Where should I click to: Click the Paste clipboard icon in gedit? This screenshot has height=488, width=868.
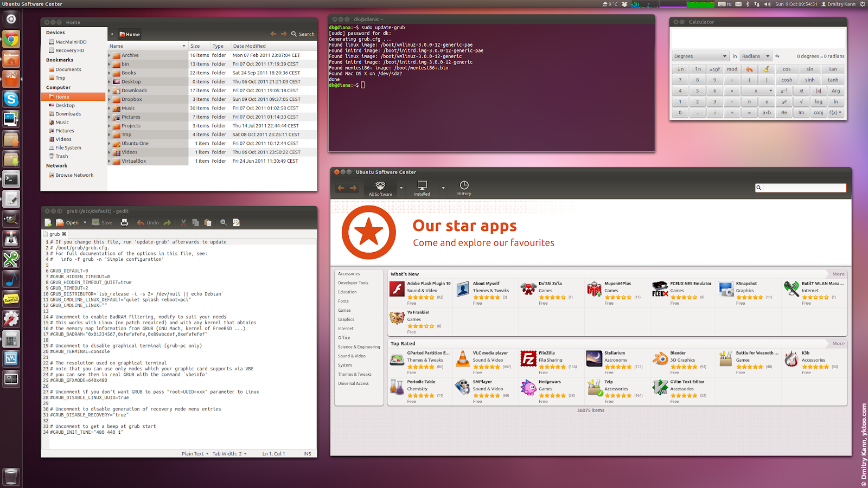pos(207,222)
